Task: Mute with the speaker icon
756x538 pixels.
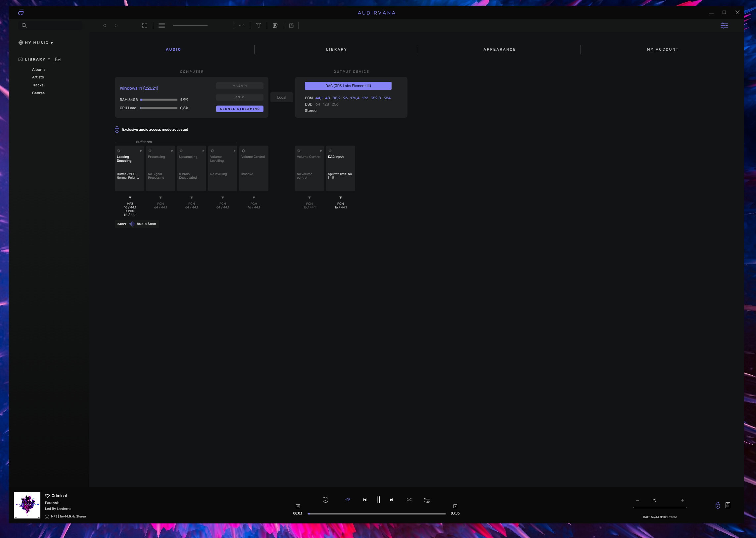Action: pos(655,500)
